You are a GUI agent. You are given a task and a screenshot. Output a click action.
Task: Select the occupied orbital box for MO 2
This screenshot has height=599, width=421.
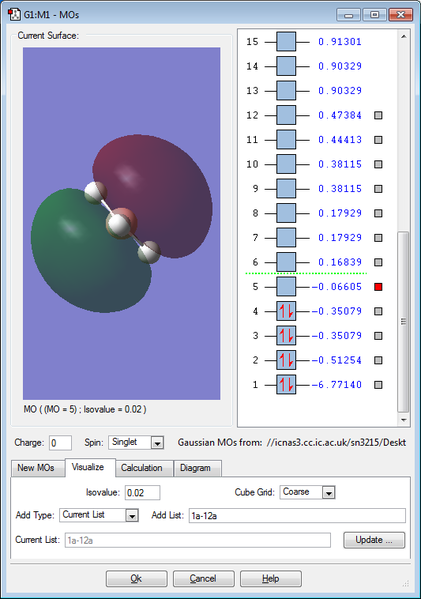point(286,360)
